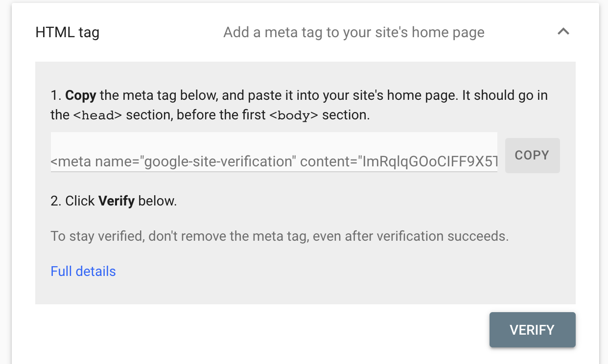This screenshot has height=364, width=608.
Task: Click the "Add a meta tag" subtitle
Action: [x=353, y=33]
